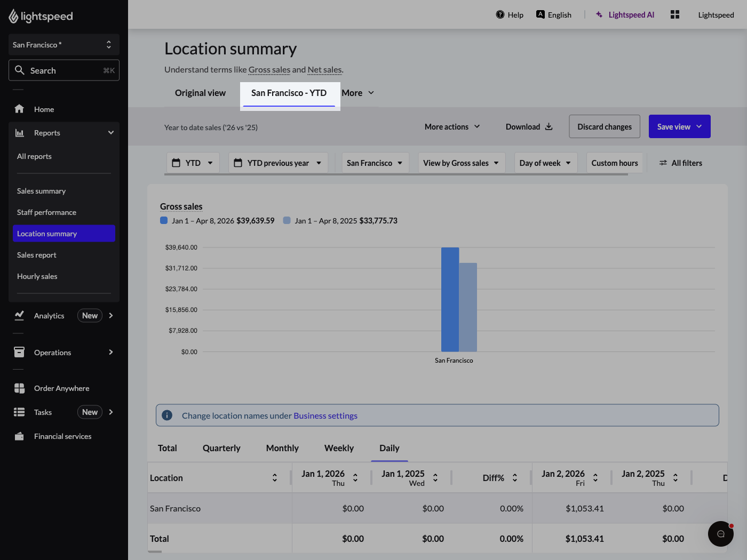Select the Reports bar-chart icon
747x560 pixels.
(x=19, y=132)
